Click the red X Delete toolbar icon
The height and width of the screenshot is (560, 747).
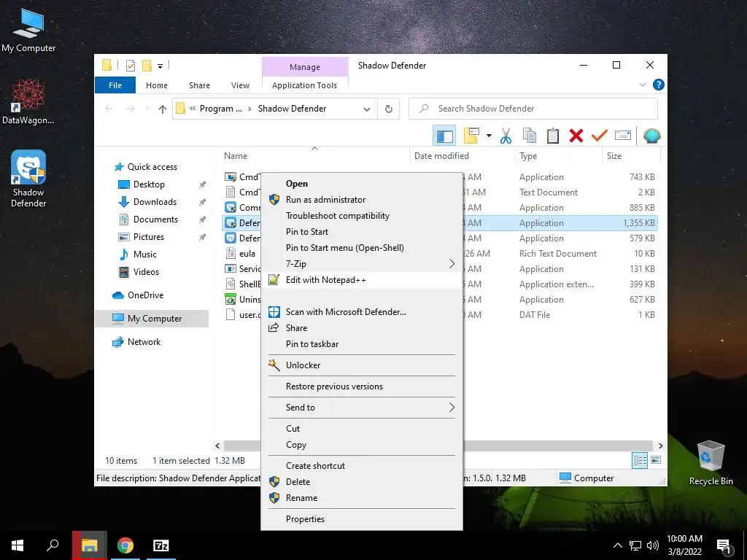[576, 136]
